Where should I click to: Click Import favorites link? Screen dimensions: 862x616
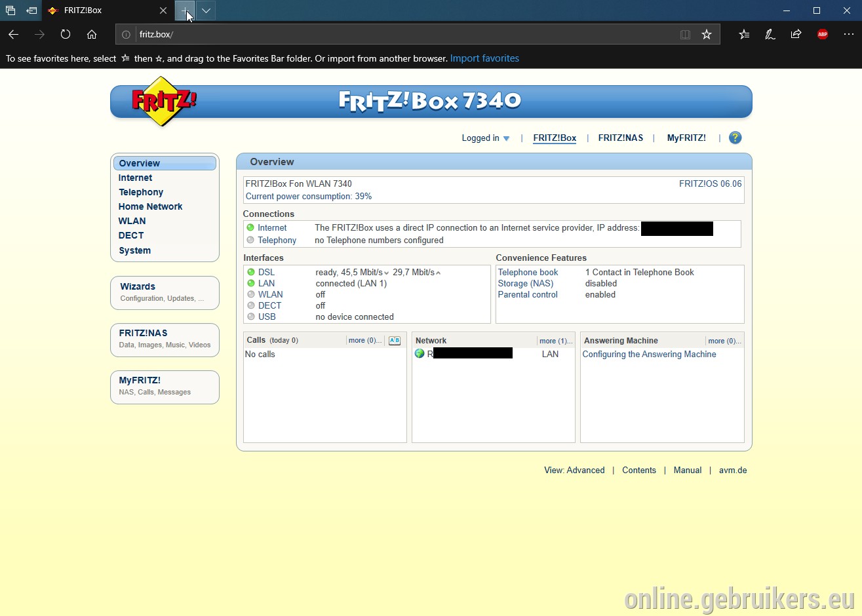pos(484,58)
